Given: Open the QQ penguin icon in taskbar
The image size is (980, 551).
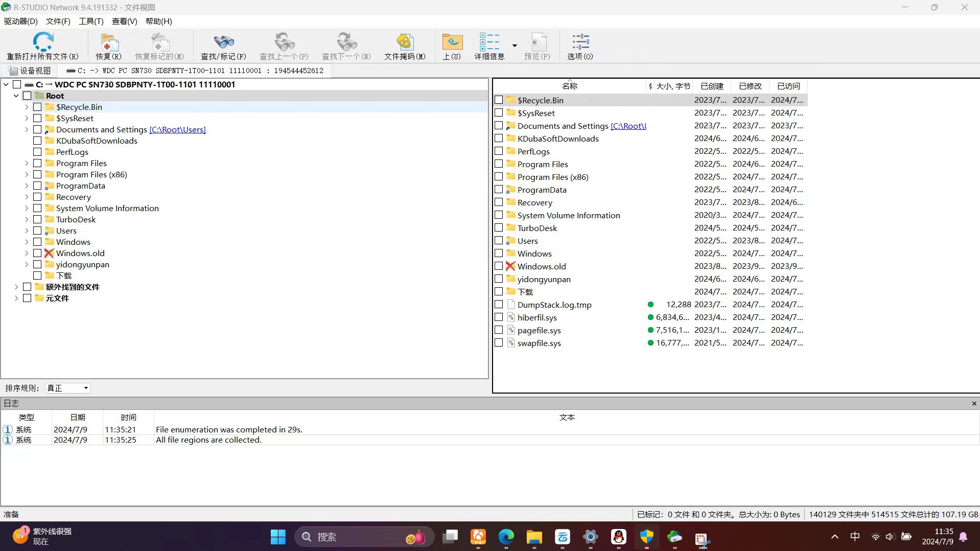Looking at the screenshot, I should tap(618, 537).
